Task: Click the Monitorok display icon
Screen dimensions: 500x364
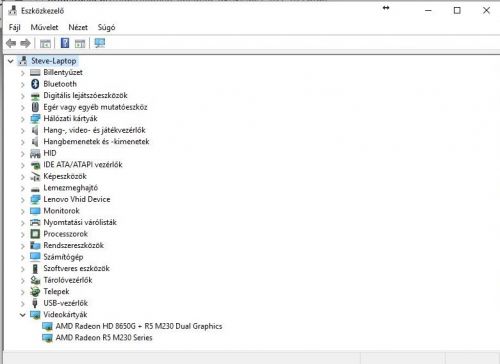Action: [35, 211]
